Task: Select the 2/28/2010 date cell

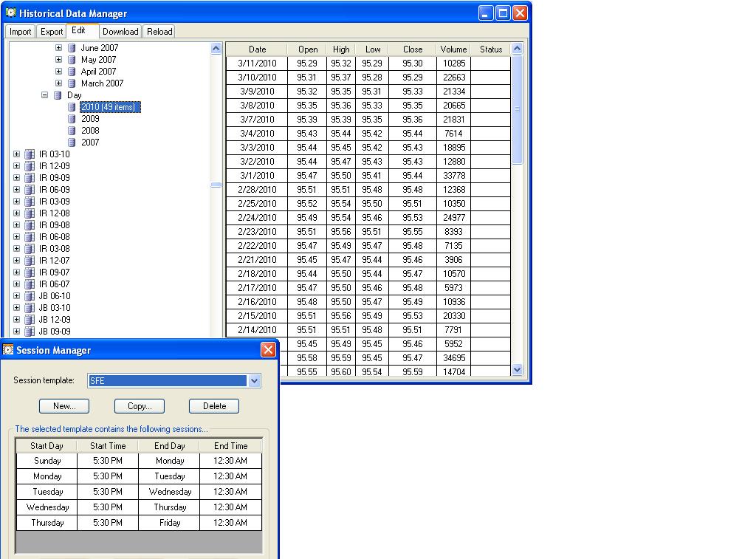Action: coord(257,190)
